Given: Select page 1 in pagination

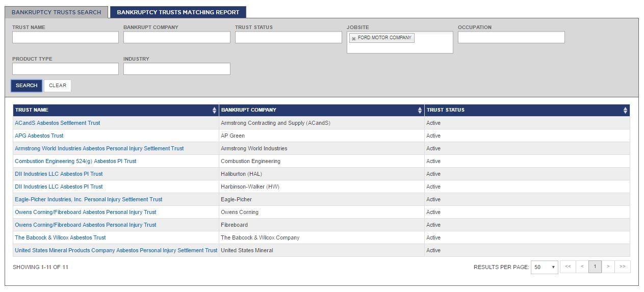Looking at the screenshot, I should (x=595, y=267).
